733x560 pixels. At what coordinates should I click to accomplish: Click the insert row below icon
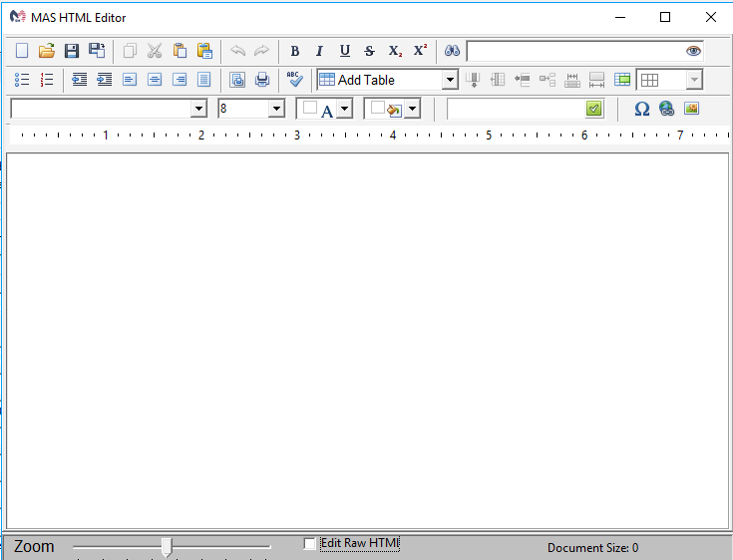click(473, 80)
